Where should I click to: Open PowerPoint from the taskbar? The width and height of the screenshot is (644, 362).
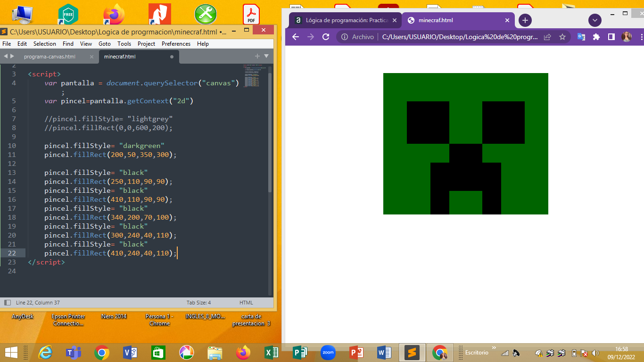356,352
